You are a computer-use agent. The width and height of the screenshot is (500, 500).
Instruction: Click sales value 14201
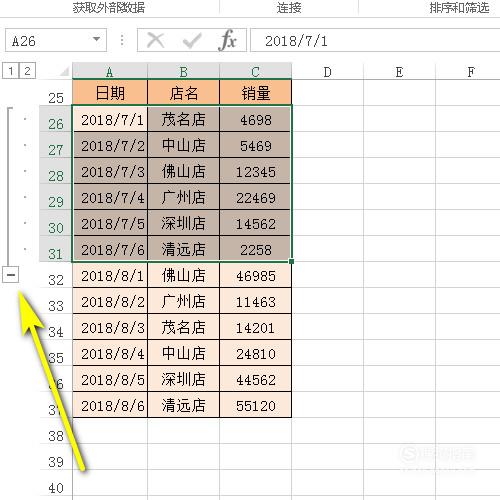(255, 327)
